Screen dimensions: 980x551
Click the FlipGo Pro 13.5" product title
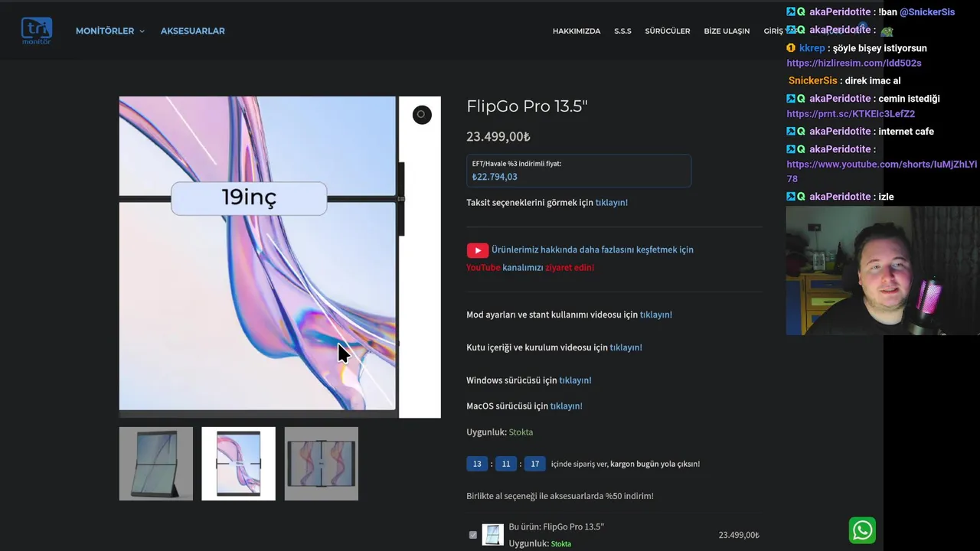coord(527,106)
